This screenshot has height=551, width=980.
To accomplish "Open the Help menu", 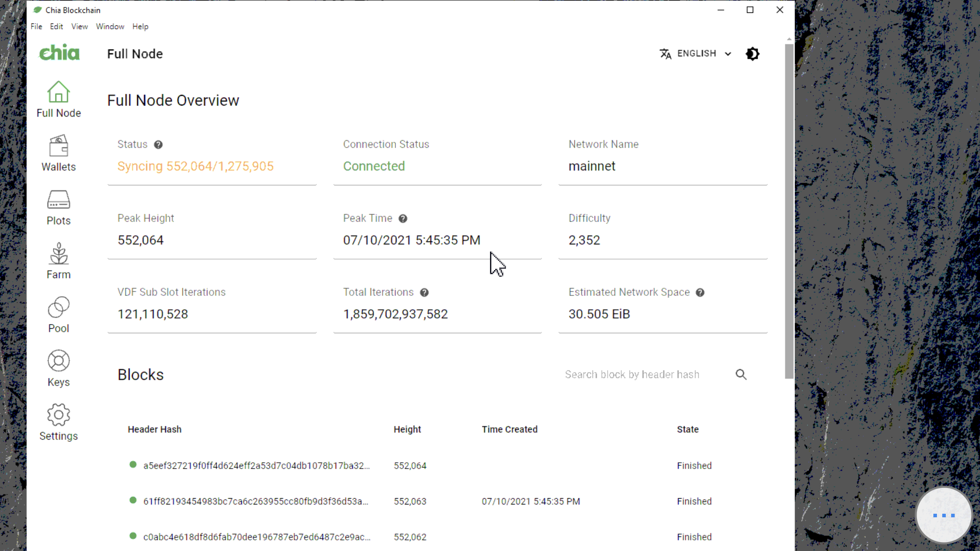I will 140,27.
